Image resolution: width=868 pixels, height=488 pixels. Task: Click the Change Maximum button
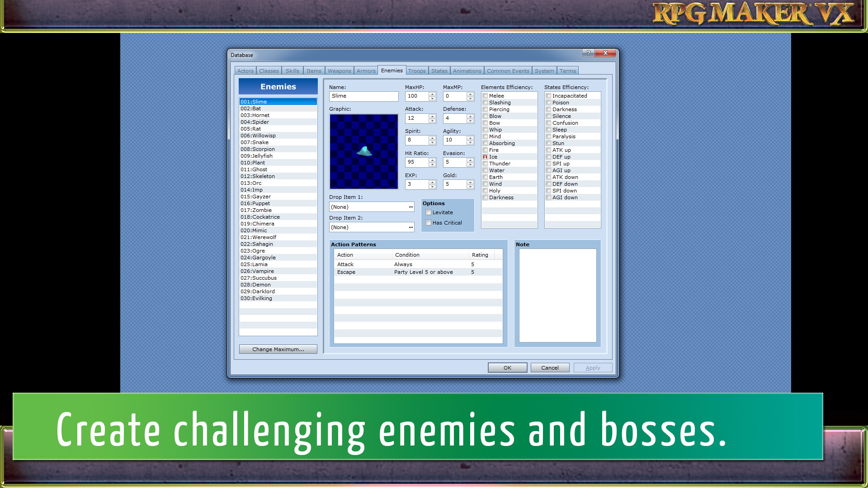pyautogui.click(x=278, y=348)
